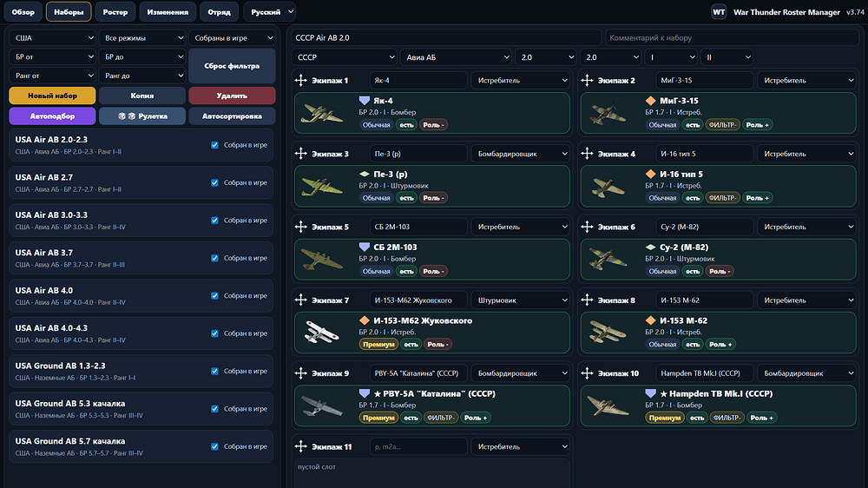Image resolution: width=868 pixels, height=488 pixels.
Task: Click the move handle of Экипаж 6
Action: (x=587, y=227)
